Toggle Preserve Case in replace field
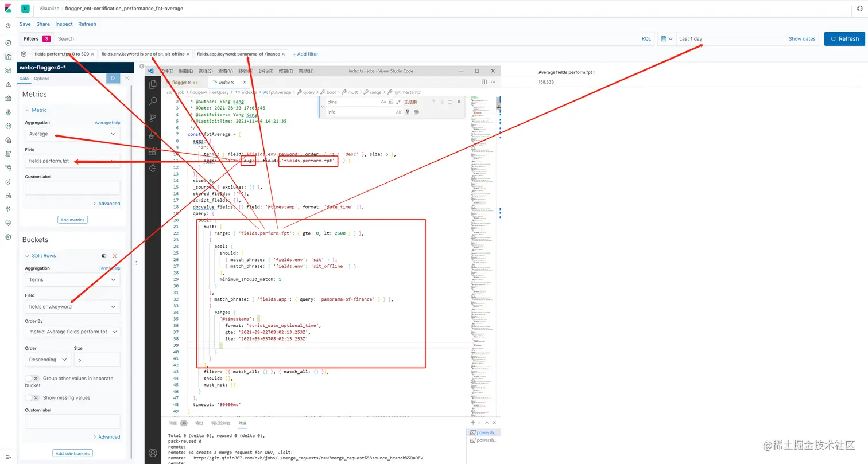868x464 pixels. point(399,112)
